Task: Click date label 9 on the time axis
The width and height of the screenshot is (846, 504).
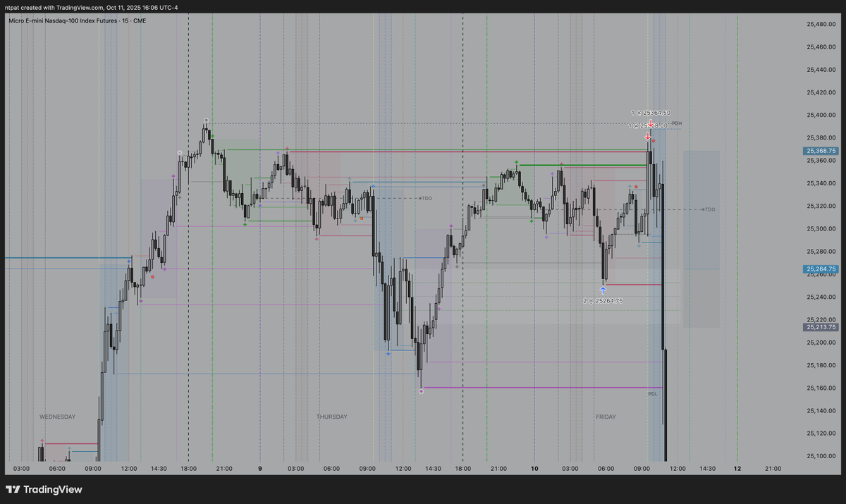Action: (260, 468)
